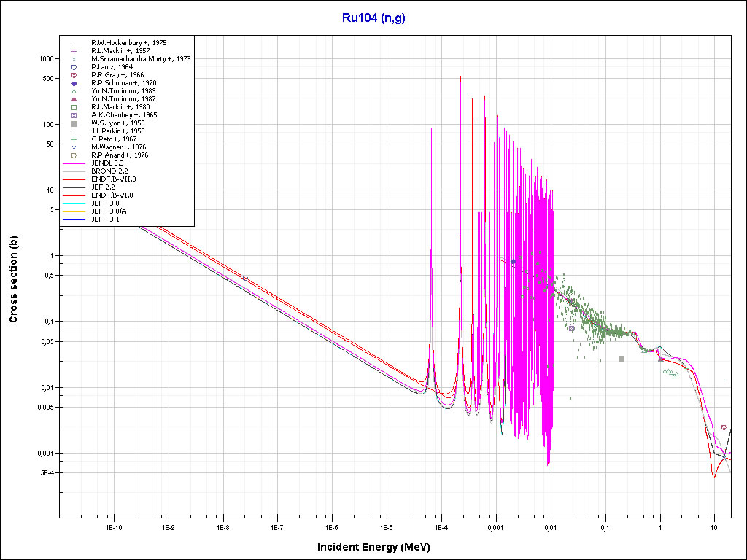The width and height of the screenshot is (747, 560).
Task: Click the Yu.N.Trofimov 1989 open triangle icon
Action: (x=74, y=91)
